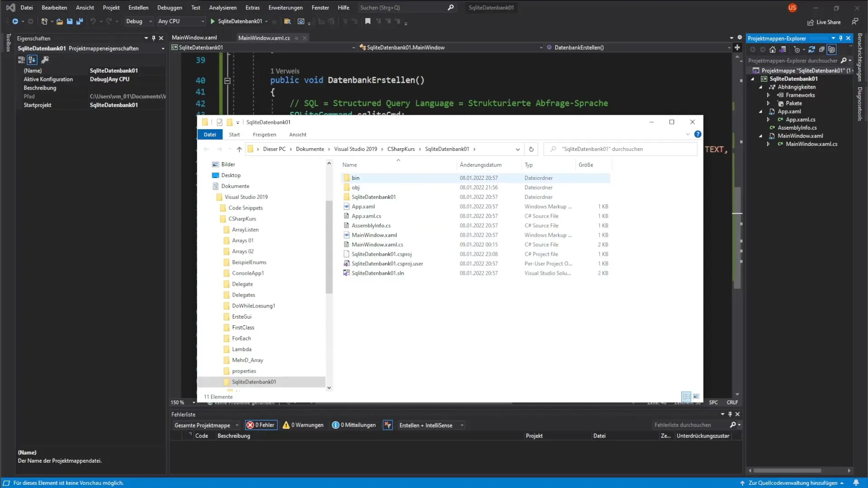This screenshot has width=868, height=488.
Task: Open the Datei tab in File Explorer
Action: tap(210, 135)
